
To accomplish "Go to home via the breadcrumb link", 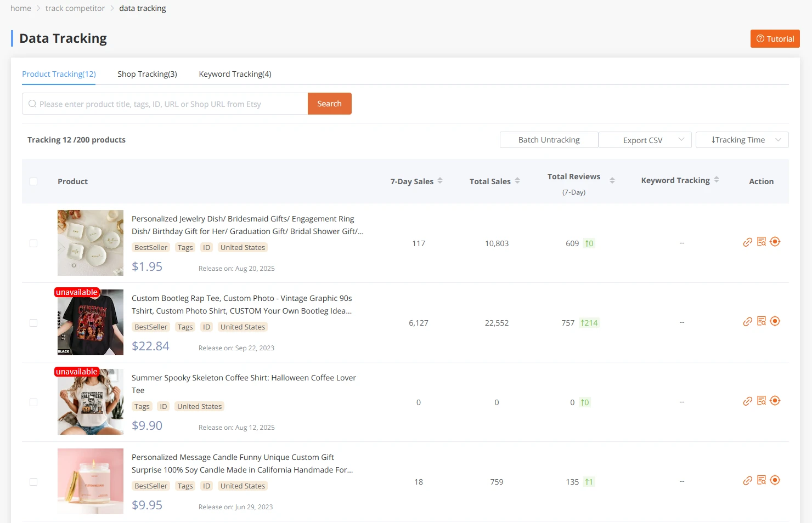I will pyautogui.click(x=20, y=8).
